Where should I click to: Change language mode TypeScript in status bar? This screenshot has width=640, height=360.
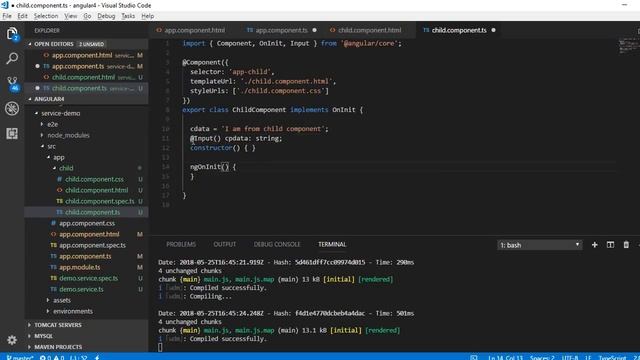[612, 358]
